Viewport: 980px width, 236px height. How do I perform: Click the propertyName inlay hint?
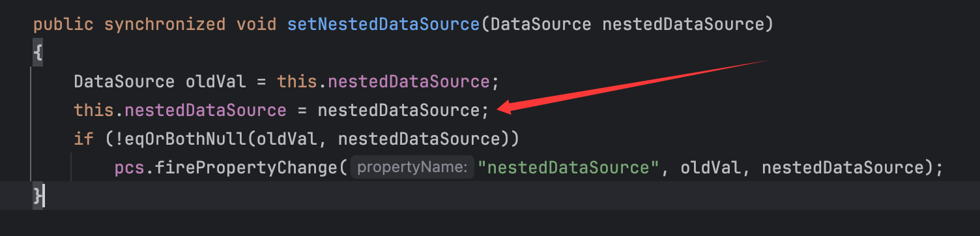412,168
